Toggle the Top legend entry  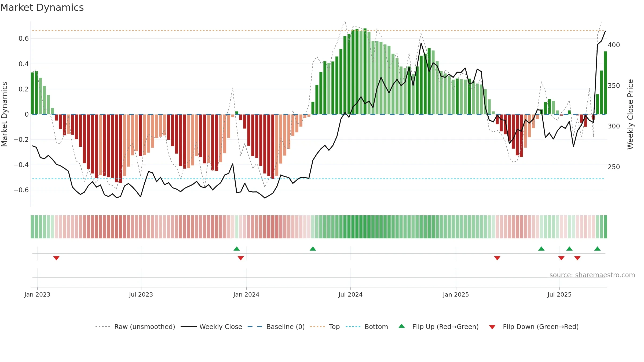(325, 327)
